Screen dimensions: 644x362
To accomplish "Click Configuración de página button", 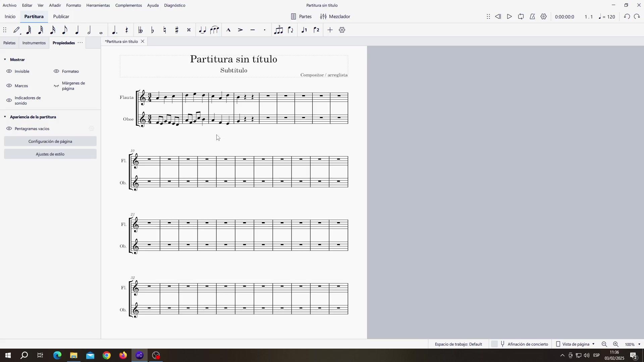I will (50, 141).
